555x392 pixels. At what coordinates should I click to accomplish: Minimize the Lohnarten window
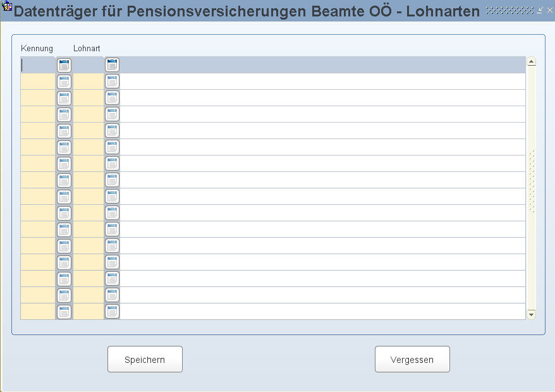pyautogui.click(x=539, y=11)
